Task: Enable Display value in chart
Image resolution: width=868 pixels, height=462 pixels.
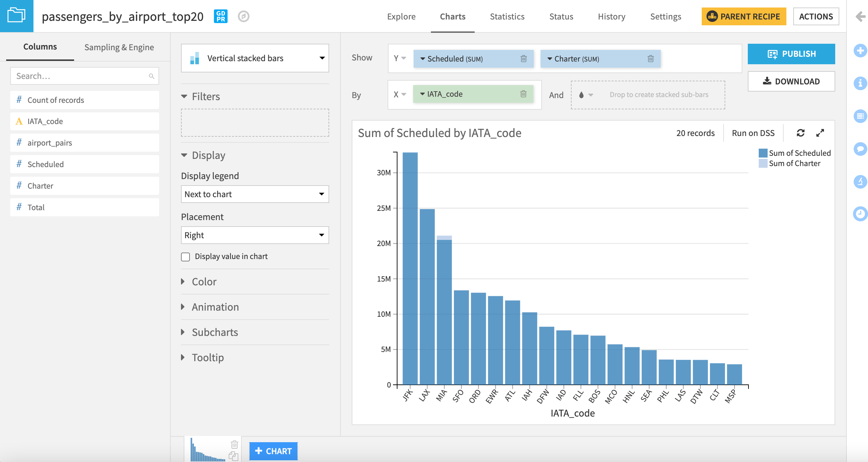Action: [185, 256]
